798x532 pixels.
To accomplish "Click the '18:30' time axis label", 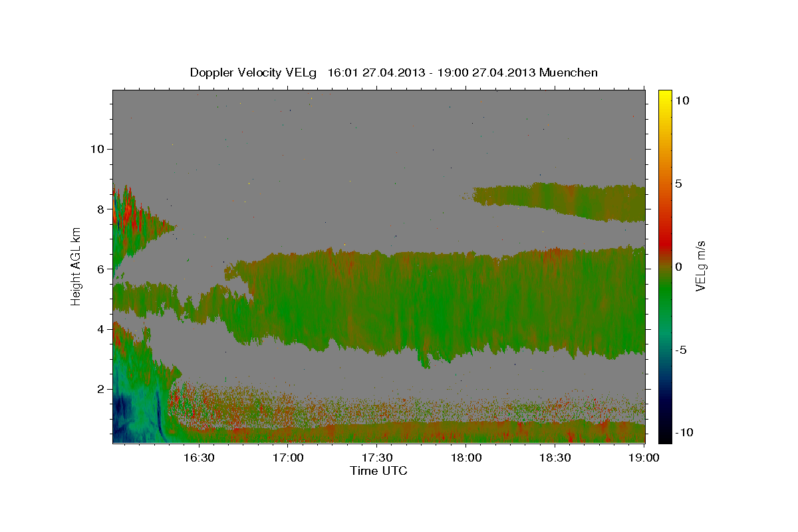I will pos(555,458).
